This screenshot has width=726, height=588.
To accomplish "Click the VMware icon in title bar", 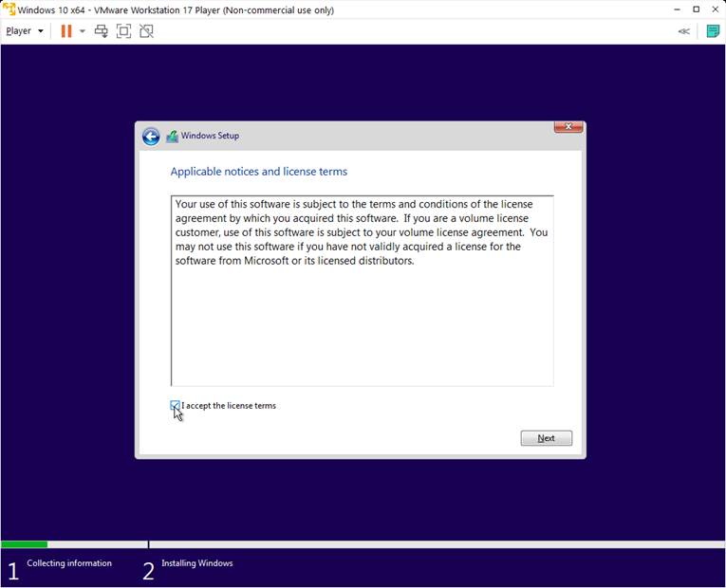I will (x=9, y=9).
